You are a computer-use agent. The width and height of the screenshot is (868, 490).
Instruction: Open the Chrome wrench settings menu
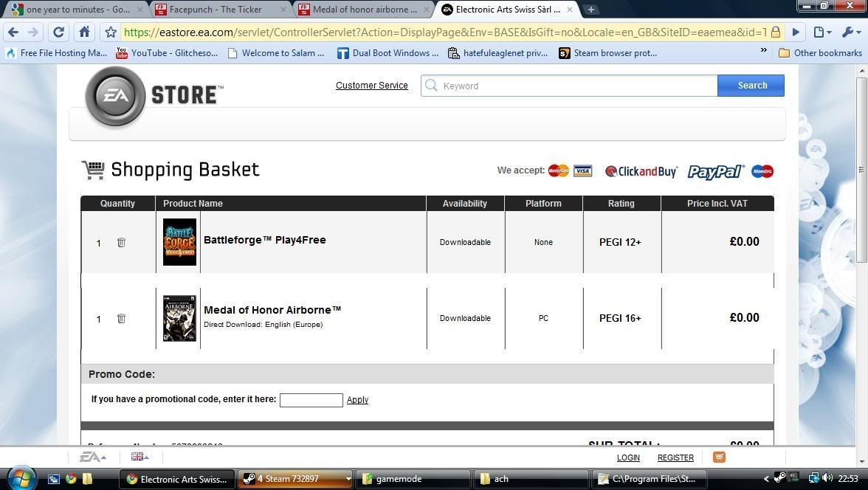pos(851,32)
